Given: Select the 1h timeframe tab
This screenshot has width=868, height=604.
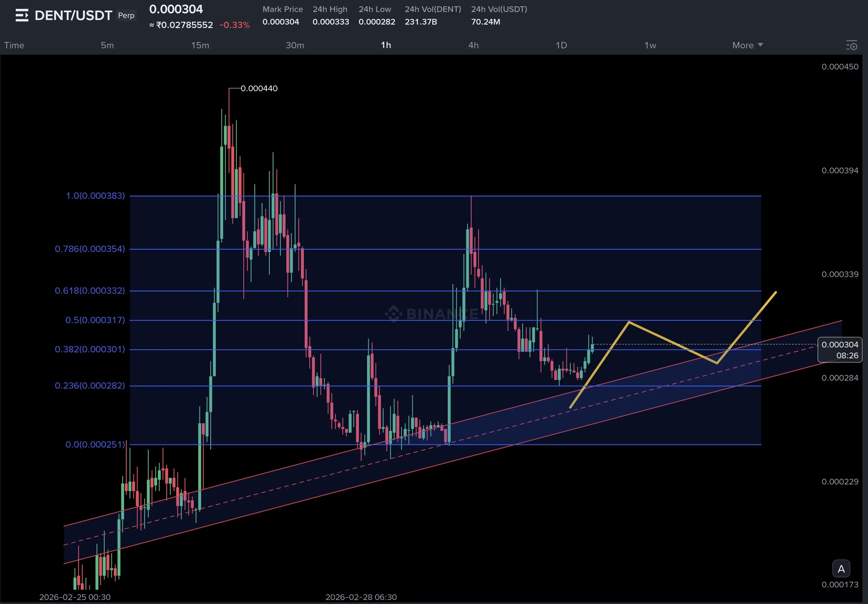Looking at the screenshot, I should 386,45.
